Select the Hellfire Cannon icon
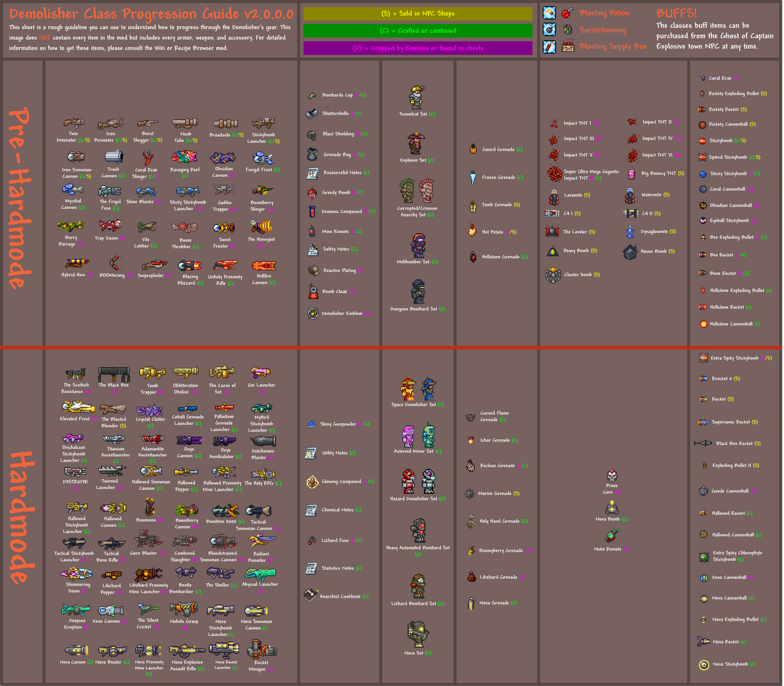 tap(263, 266)
